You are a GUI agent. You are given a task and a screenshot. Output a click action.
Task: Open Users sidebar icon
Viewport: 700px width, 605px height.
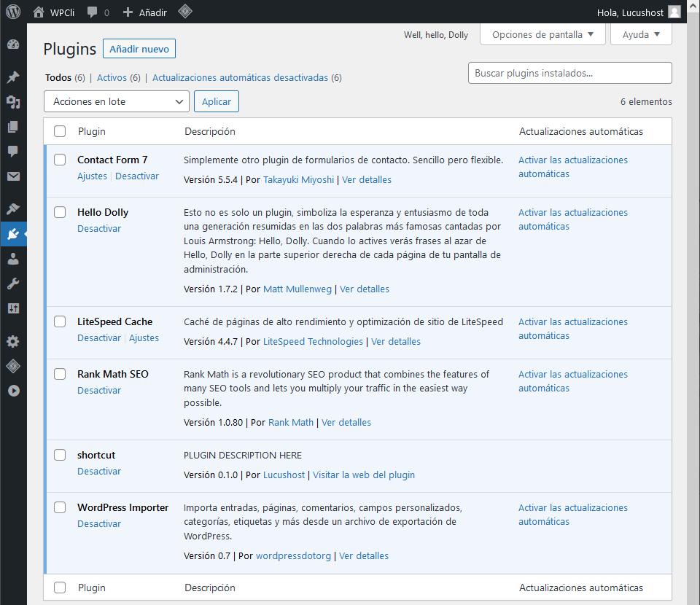coord(13,259)
